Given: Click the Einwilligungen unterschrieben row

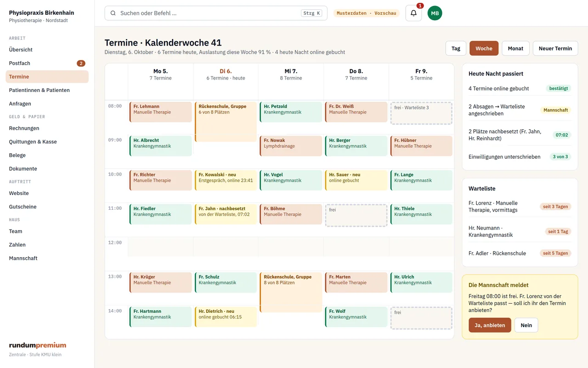Looking at the screenshot, I should pyautogui.click(x=520, y=156).
